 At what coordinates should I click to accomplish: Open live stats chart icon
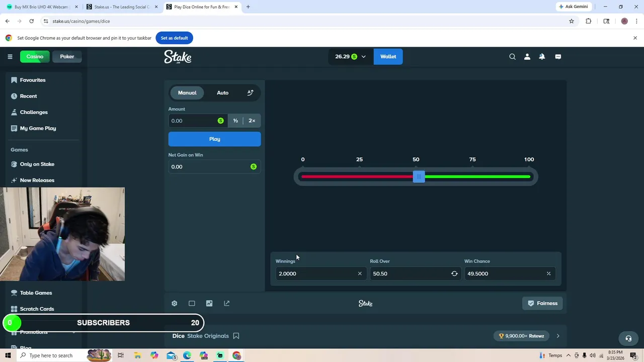pos(209,303)
